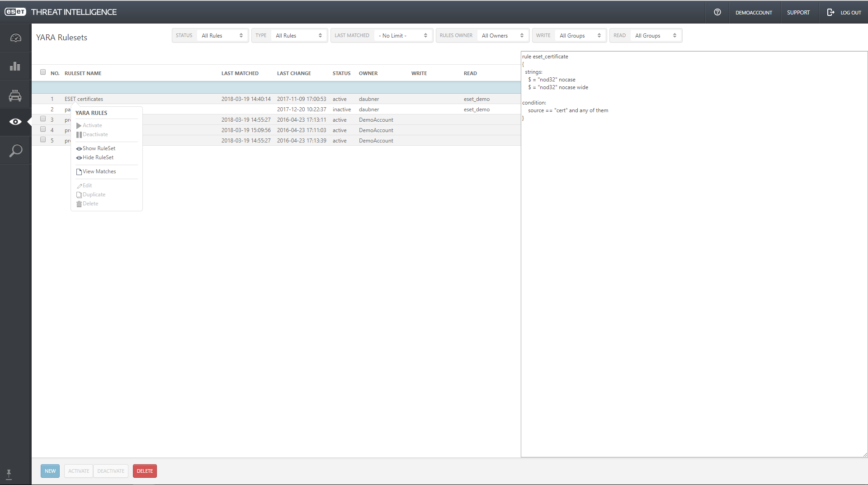The height and width of the screenshot is (485, 868).
Task: Open the RULES OWNER All Owners dropdown
Action: (502, 35)
